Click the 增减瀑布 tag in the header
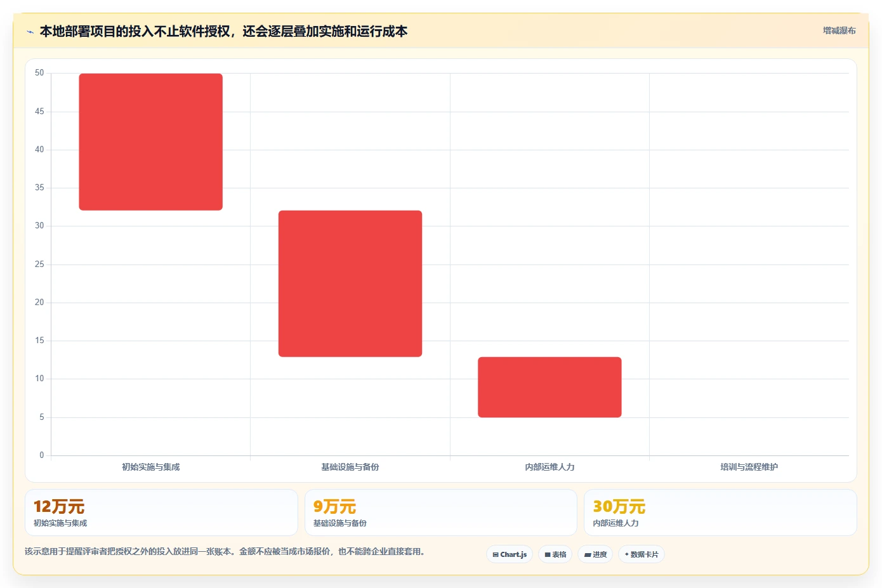Screen dimensions: 882x588 coord(839,30)
